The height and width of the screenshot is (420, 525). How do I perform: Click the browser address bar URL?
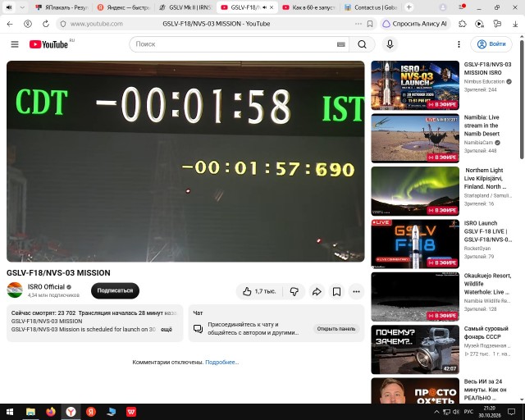pos(97,24)
